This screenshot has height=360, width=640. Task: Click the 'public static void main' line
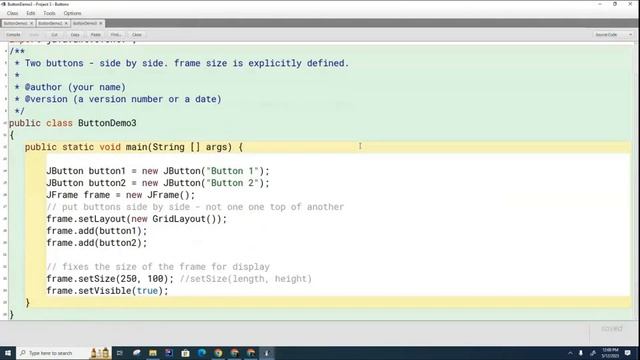tap(134, 147)
